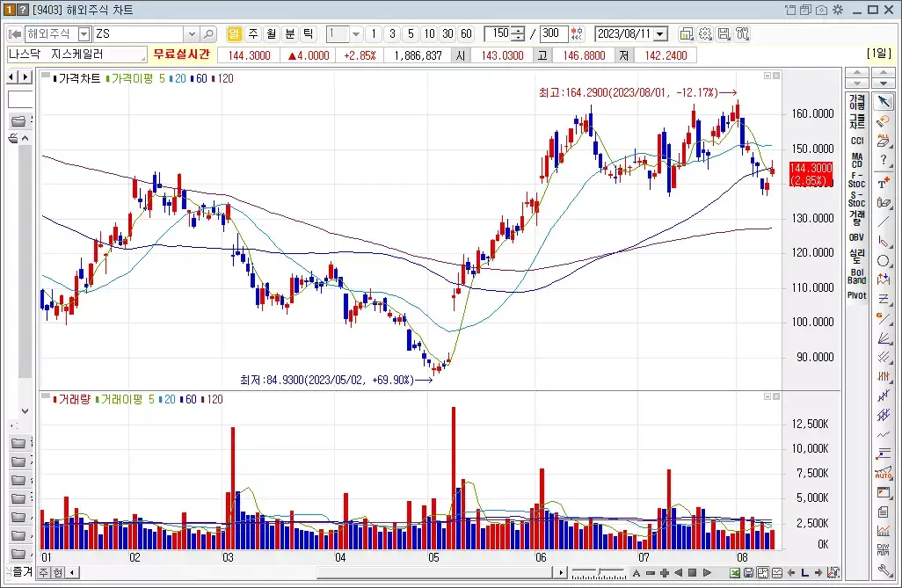Screen dimensions: 902x588
Task: Click the 즐겨 favorites tab at bottom left
Action: pos(22,572)
